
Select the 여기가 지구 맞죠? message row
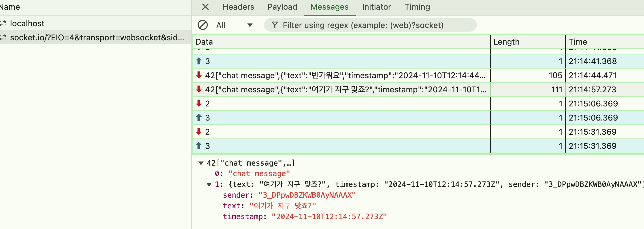click(345, 90)
